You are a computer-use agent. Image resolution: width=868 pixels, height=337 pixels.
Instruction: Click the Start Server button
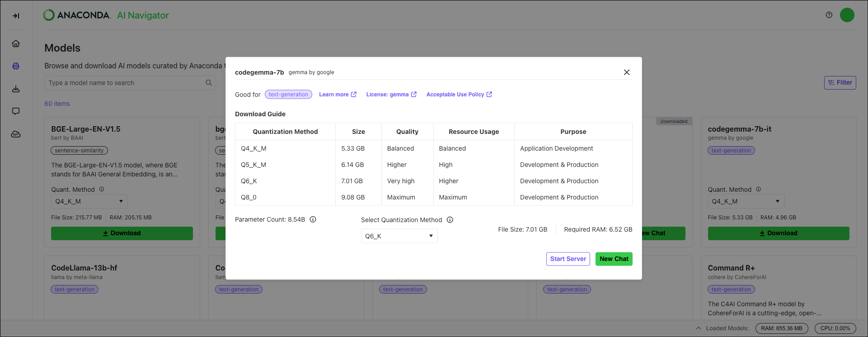(x=568, y=259)
